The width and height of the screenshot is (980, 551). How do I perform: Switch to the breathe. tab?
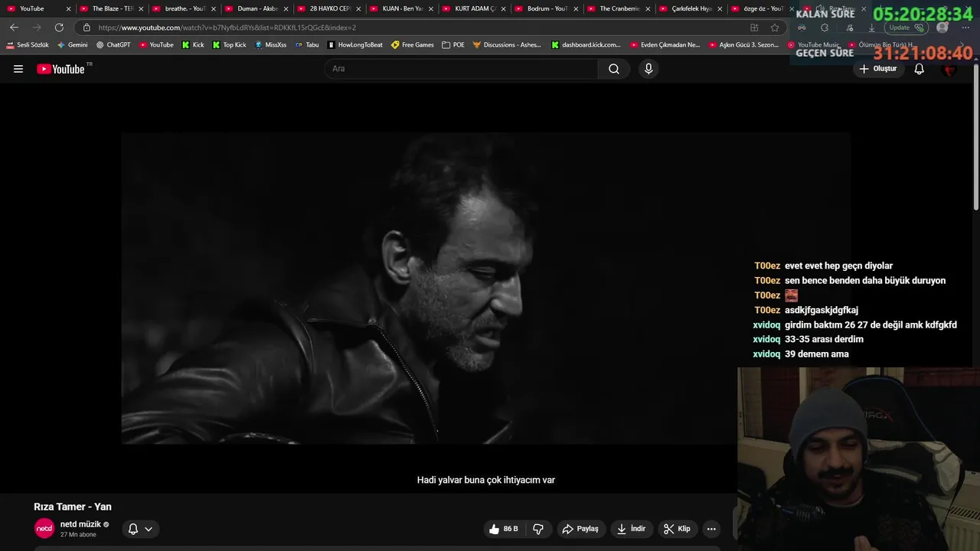185,8
